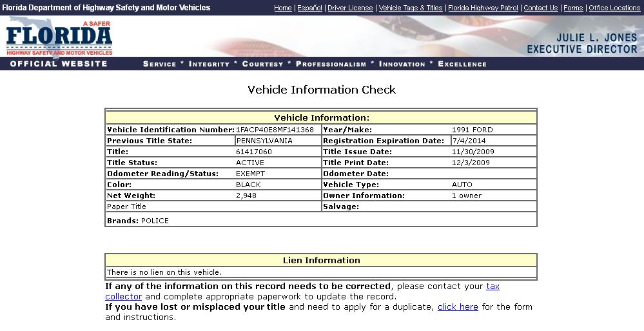This screenshot has height=331, width=644.
Task: Go to Vehicle Tags & Titles
Action: 411,8
